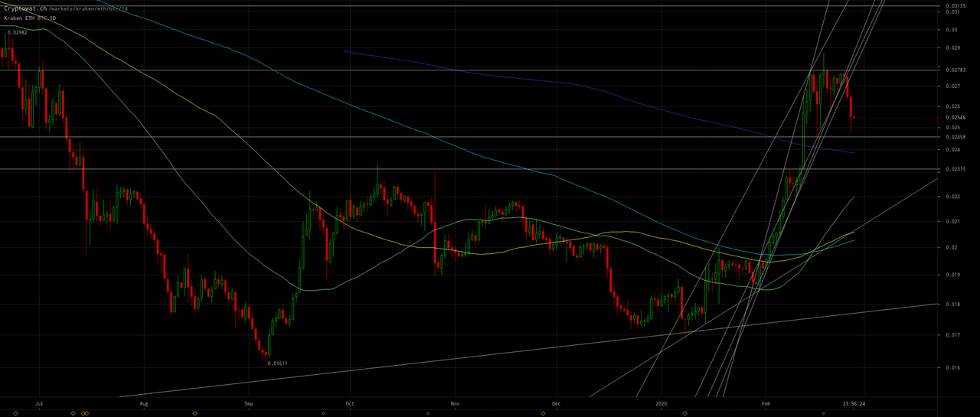
Task: Click the 0.02315 price axis label
Action: 955,169
